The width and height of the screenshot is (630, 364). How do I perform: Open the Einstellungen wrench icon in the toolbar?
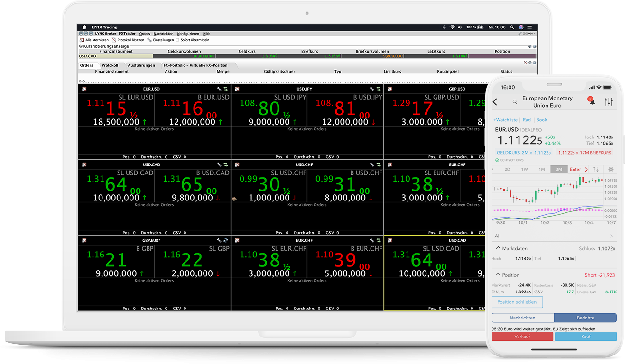pyautogui.click(x=150, y=40)
